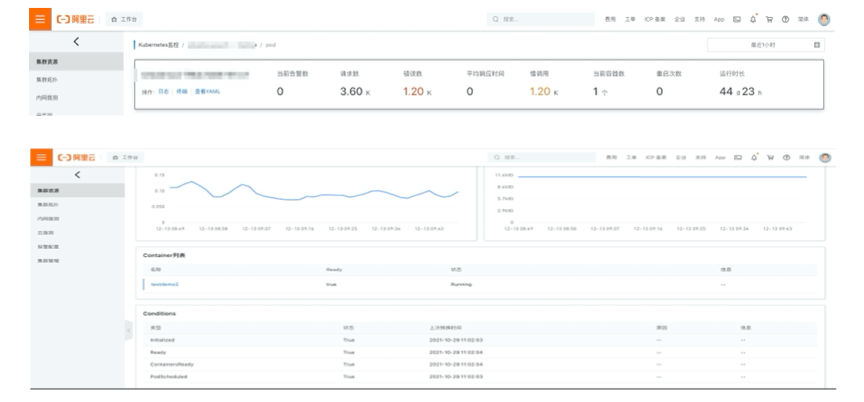Open the shopping cart in the upper header

pyautogui.click(x=769, y=19)
